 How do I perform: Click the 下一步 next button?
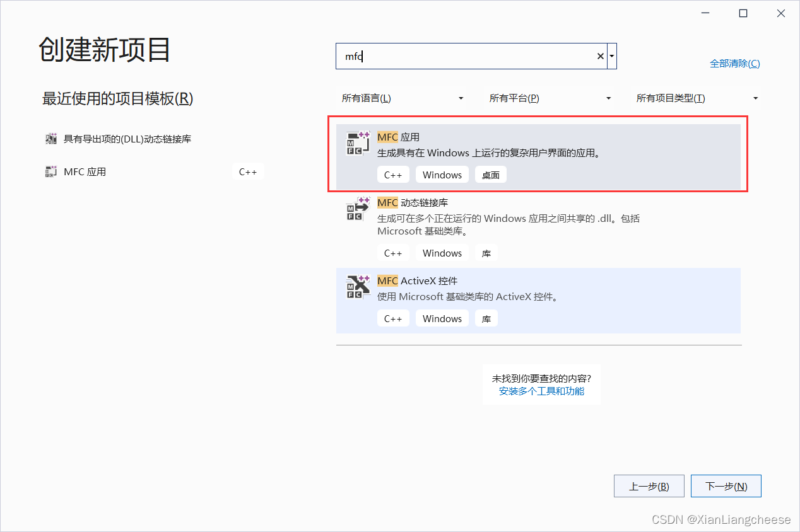[x=726, y=486]
